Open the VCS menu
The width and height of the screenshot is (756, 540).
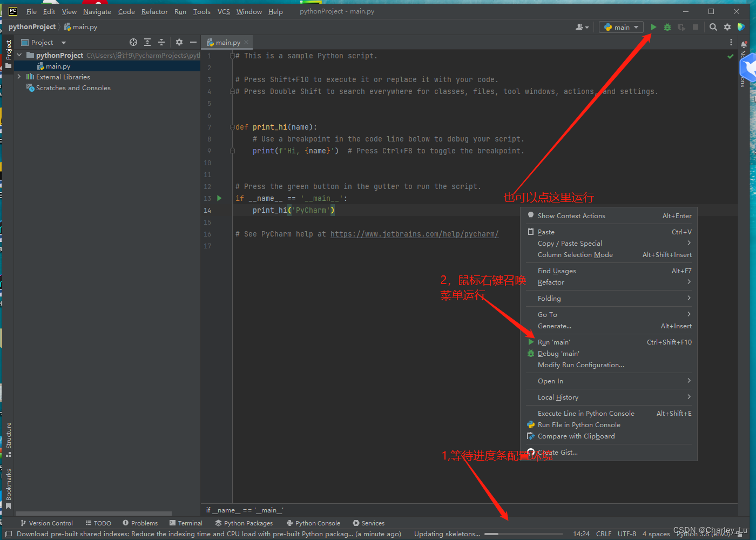pos(224,11)
